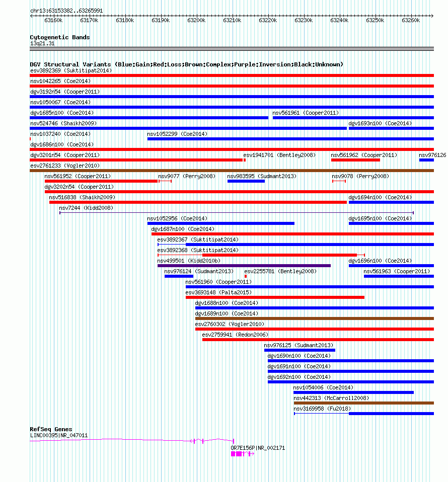The width and height of the screenshot is (448, 482).
Task: Select dgv1695n100 (Coe2014) label
Action: [380, 218]
